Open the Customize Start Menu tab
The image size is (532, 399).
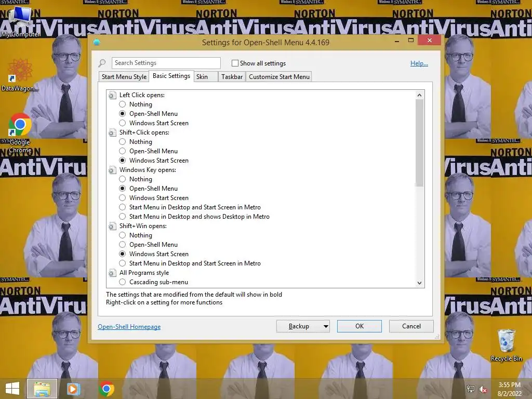pyautogui.click(x=279, y=77)
